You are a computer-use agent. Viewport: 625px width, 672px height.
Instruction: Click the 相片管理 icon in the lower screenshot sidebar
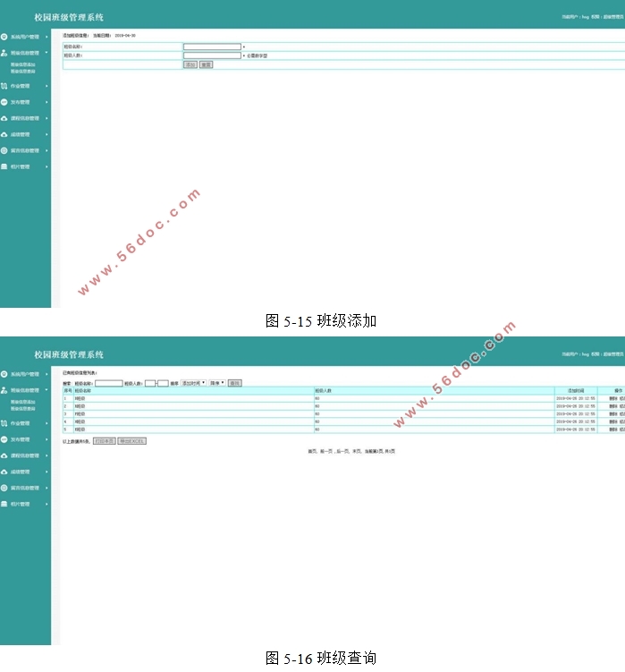(x=4, y=504)
